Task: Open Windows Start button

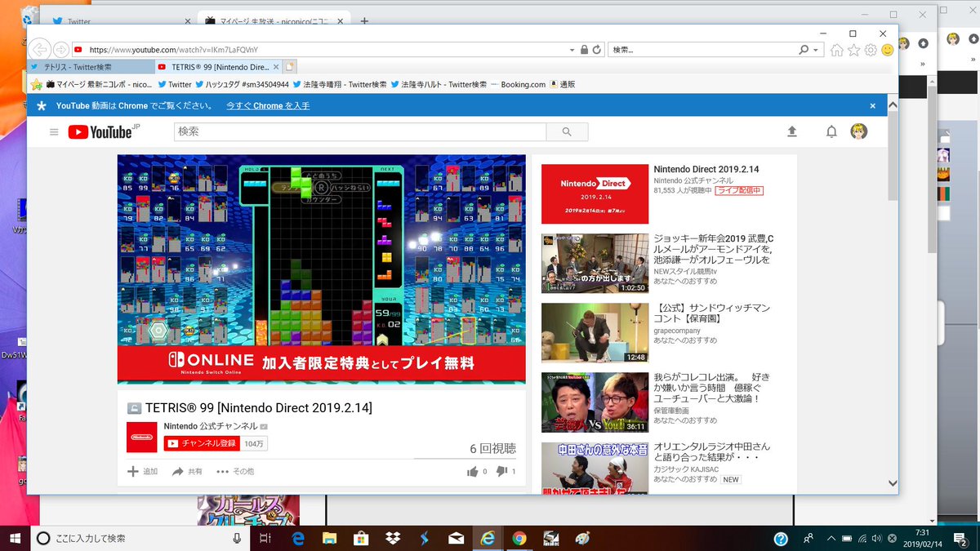Action: (x=15, y=538)
